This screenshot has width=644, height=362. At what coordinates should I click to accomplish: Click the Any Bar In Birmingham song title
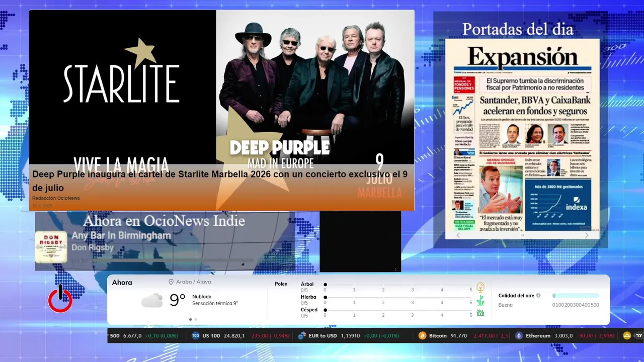tap(121, 235)
